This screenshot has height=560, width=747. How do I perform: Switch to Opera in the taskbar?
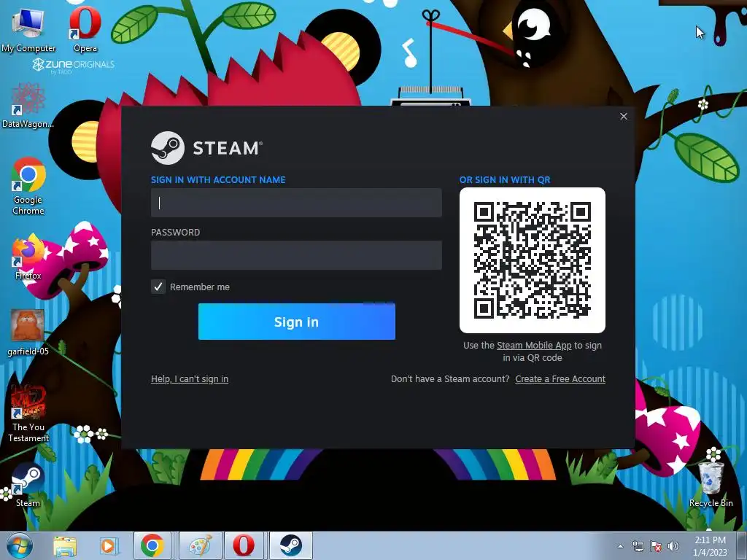pos(244,545)
